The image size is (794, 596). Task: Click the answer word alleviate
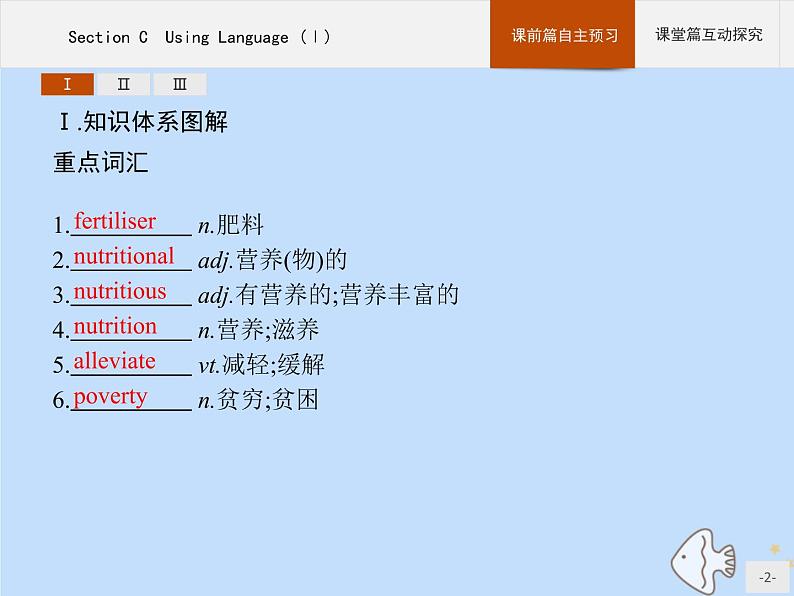114,362
